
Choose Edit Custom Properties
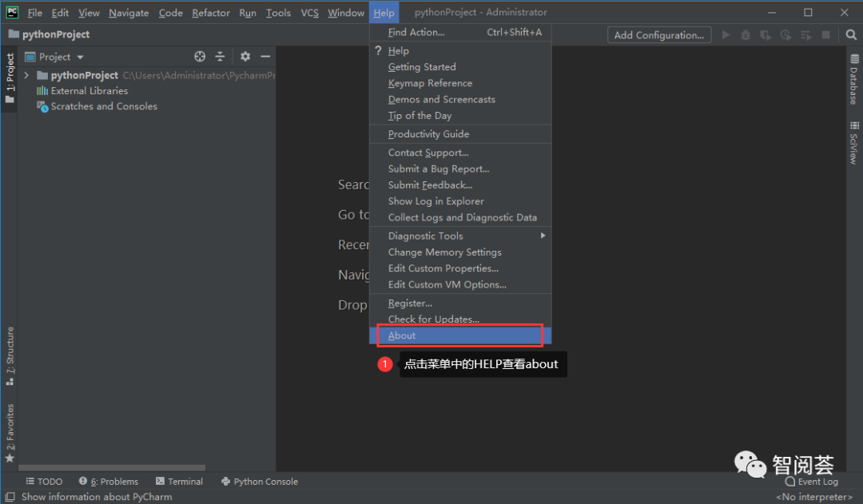(460, 268)
